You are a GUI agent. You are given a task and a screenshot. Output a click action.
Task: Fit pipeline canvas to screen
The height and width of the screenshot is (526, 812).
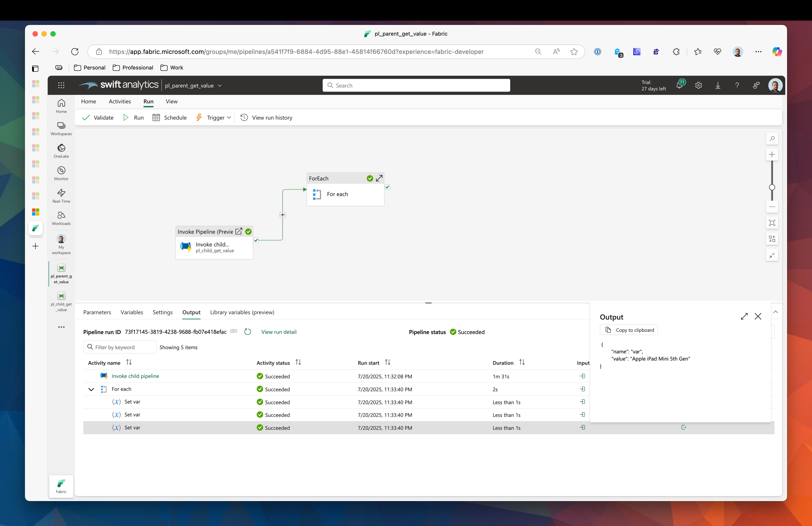tap(772, 223)
